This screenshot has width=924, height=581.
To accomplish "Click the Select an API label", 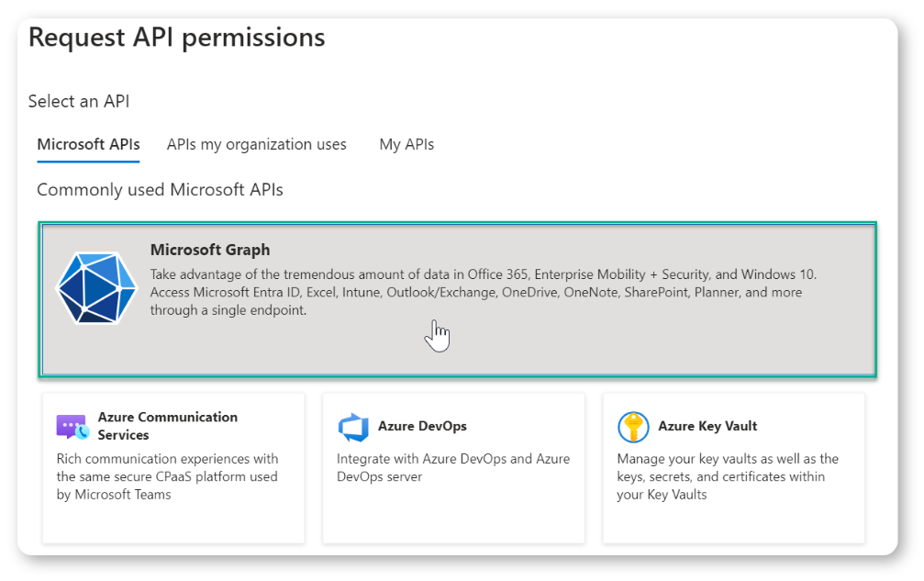I will 79,101.
